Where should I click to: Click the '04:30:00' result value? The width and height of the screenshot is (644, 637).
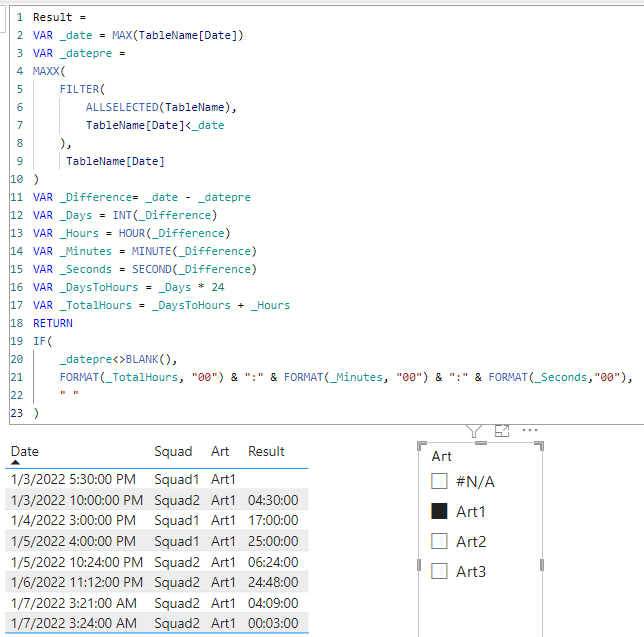pos(273,500)
